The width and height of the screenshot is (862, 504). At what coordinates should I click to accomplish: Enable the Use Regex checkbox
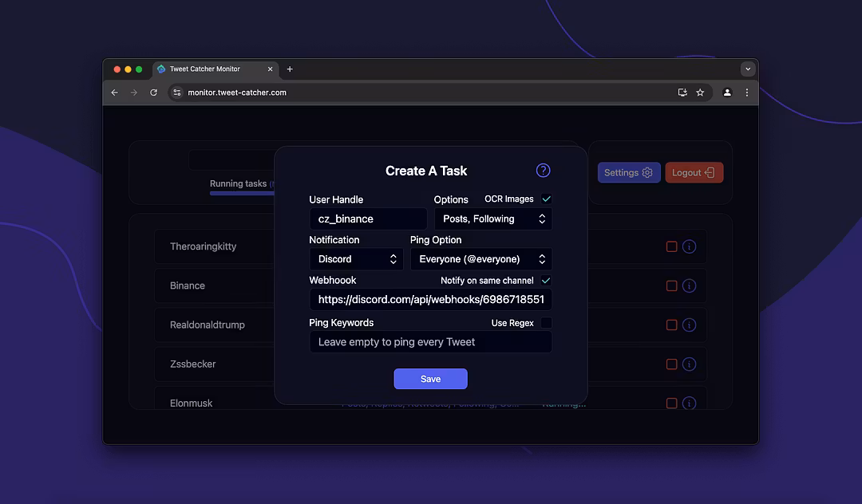546,322
